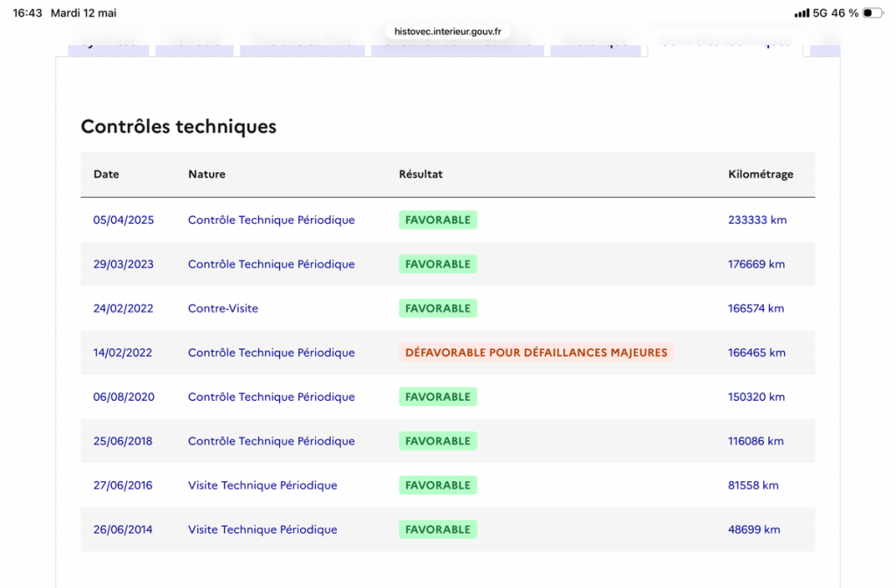
Task: Select date 27/06/2016
Action: coord(122,485)
